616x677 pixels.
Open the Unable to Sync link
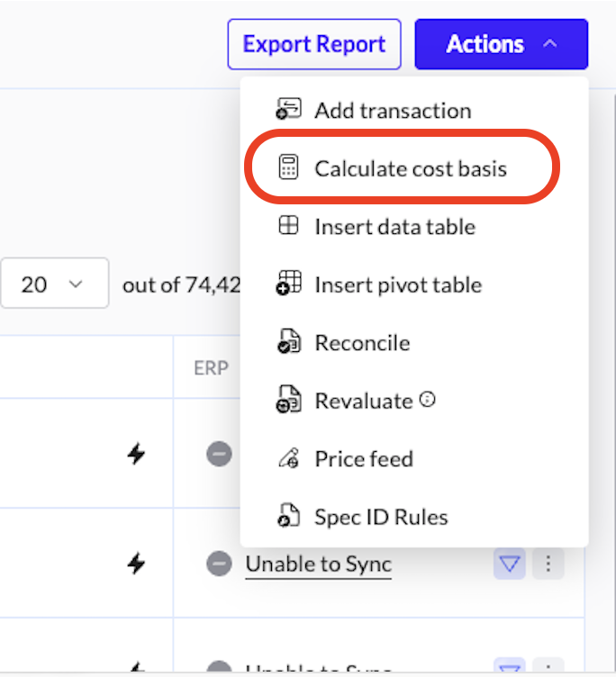point(318,564)
